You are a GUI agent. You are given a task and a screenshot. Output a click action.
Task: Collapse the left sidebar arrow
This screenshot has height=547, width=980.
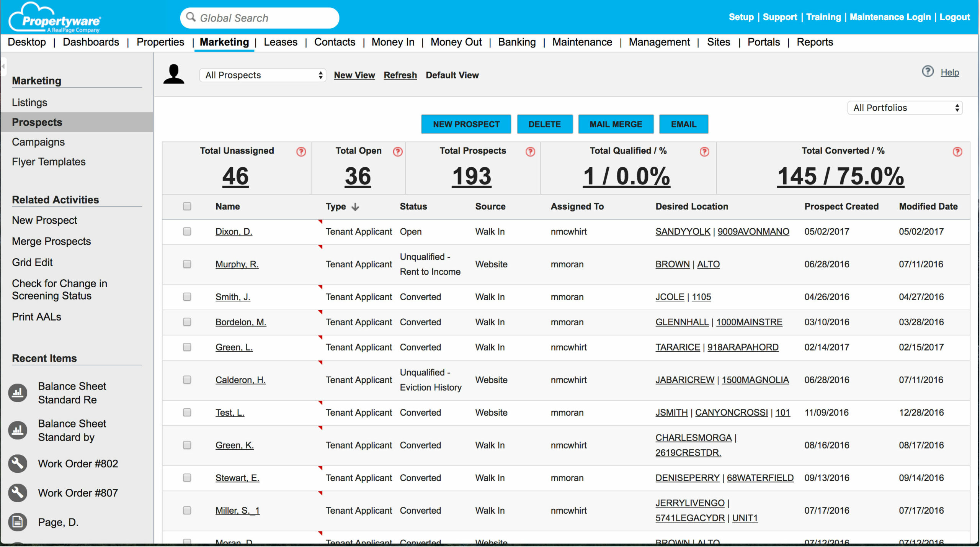click(x=3, y=66)
